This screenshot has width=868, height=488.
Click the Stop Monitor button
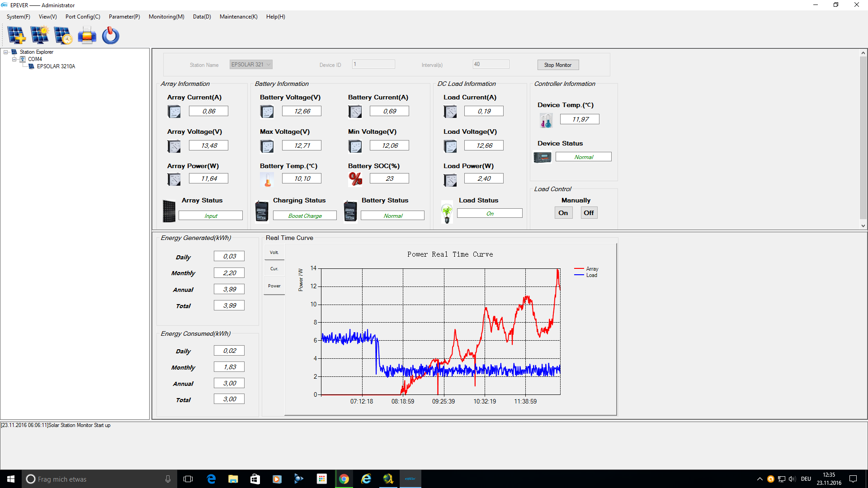pyautogui.click(x=557, y=65)
